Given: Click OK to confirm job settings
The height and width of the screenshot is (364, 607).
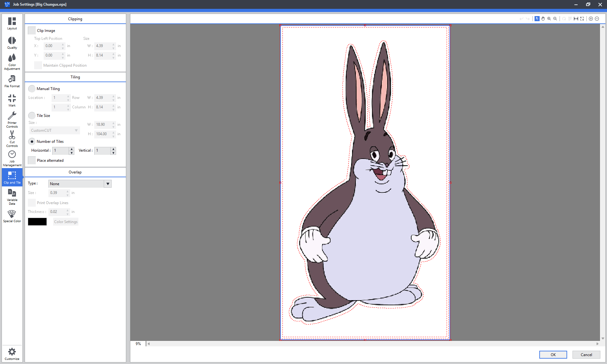Looking at the screenshot, I should (553, 355).
